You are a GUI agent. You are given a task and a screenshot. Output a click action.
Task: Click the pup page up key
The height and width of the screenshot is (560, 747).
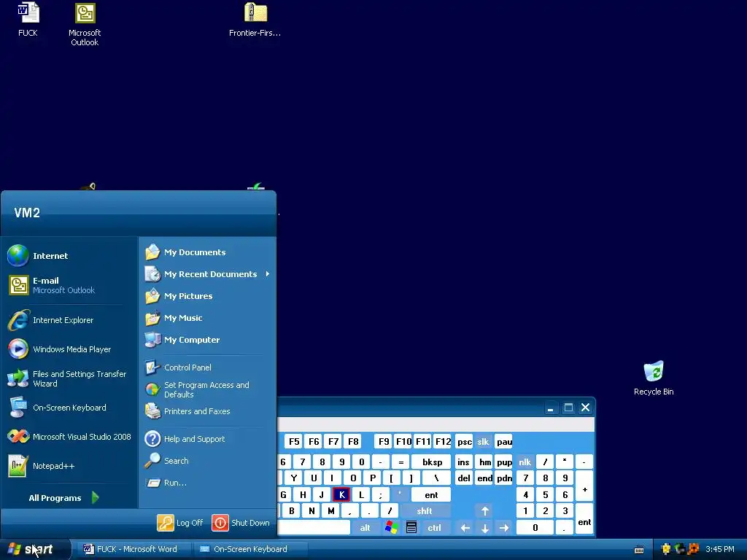504,462
